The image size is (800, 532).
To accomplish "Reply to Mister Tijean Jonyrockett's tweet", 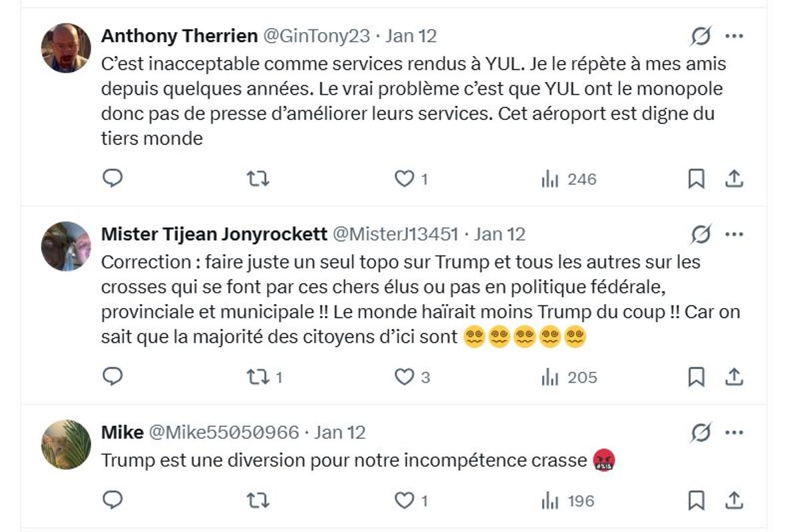I will click(x=113, y=377).
